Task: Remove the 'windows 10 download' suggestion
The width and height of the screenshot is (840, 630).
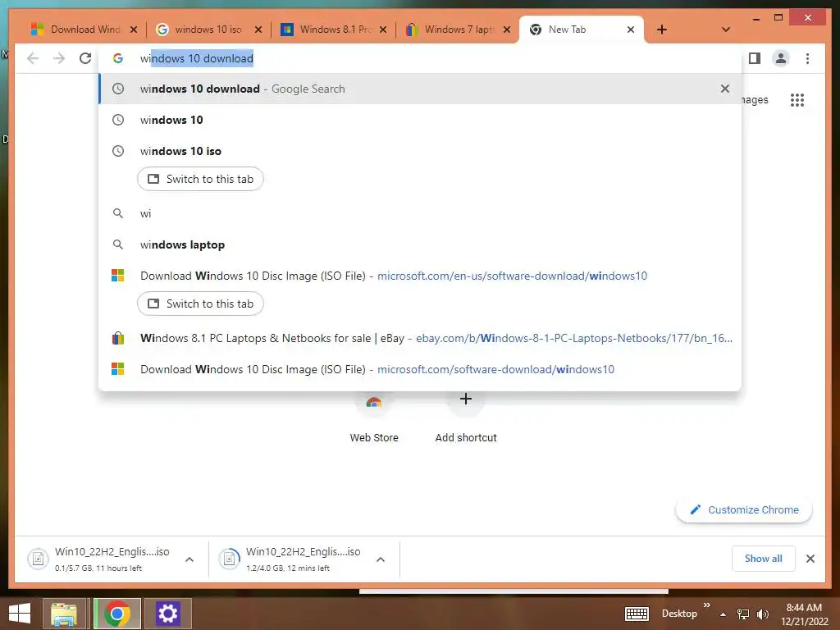Action: click(725, 89)
